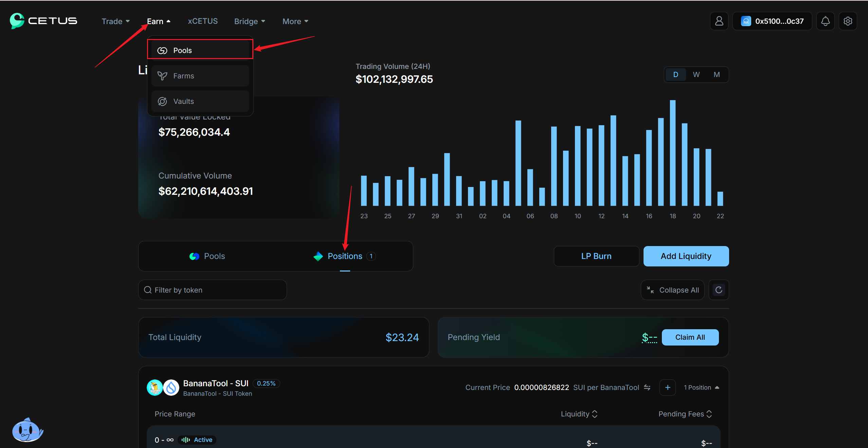Switch chart to daily D view
The height and width of the screenshot is (448, 868).
click(x=675, y=75)
